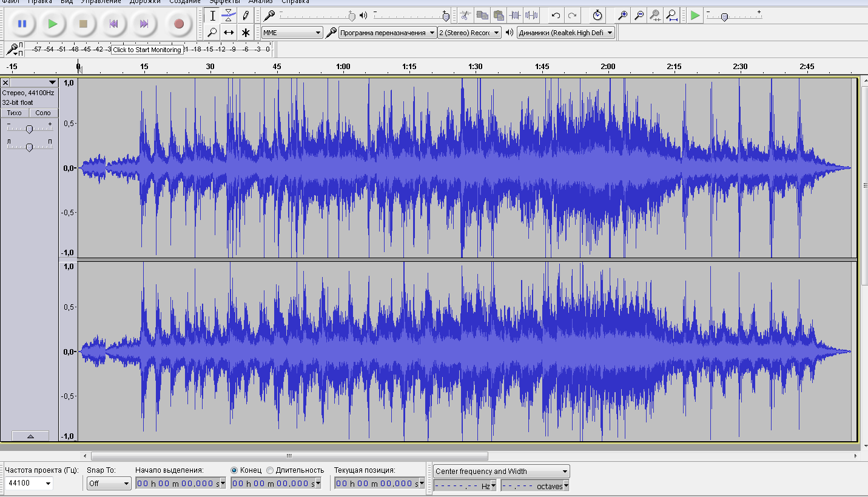Click the Trim audio icon
The width and height of the screenshot is (868, 497).
coord(515,15)
